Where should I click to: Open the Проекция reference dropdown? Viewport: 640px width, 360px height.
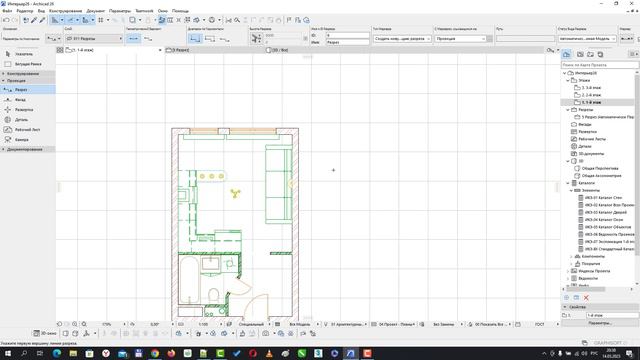pos(461,38)
